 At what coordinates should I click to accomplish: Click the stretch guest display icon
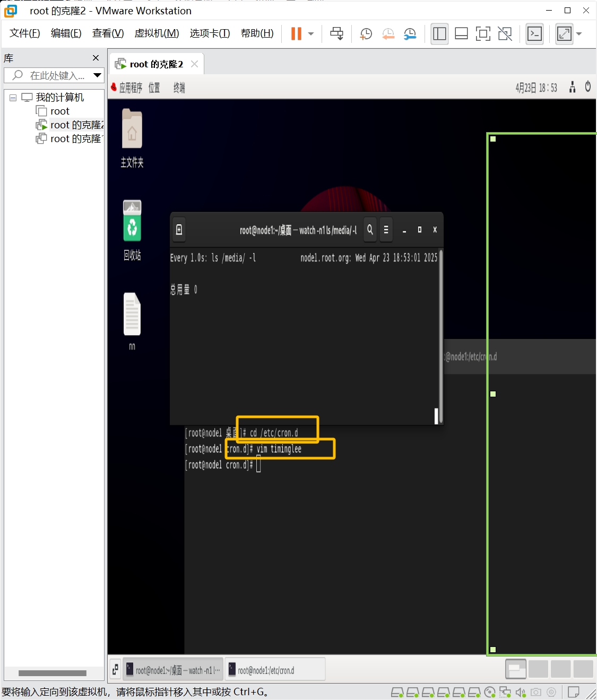(564, 34)
